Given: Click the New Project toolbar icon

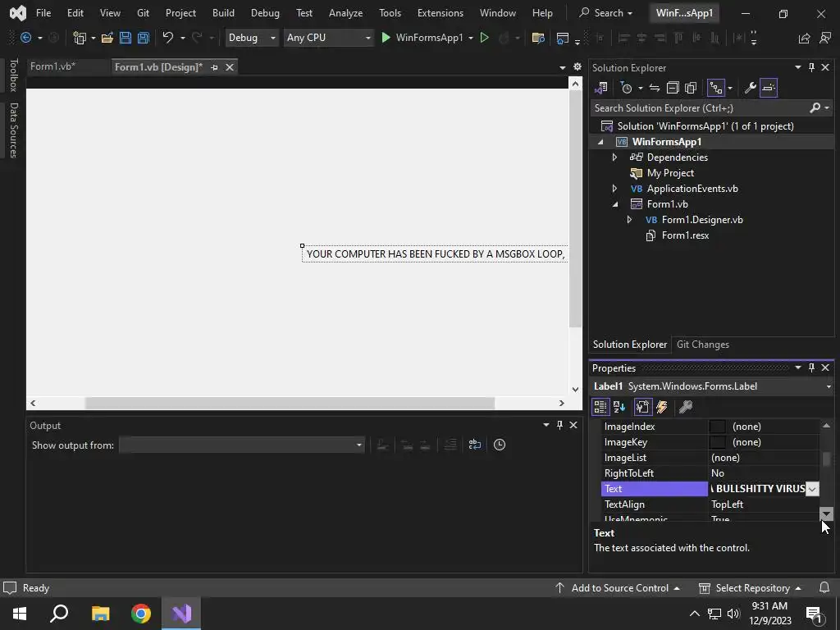Looking at the screenshot, I should [x=80, y=38].
